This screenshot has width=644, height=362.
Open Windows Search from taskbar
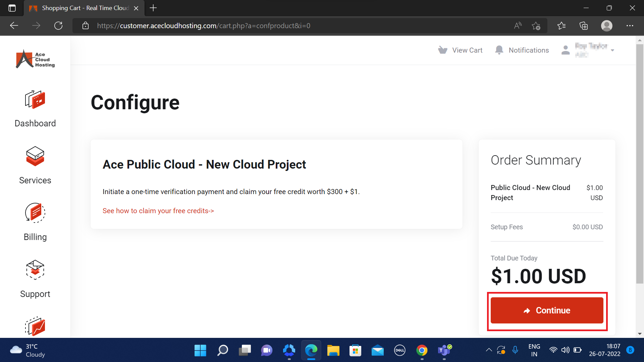pyautogui.click(x=222, y=351)
